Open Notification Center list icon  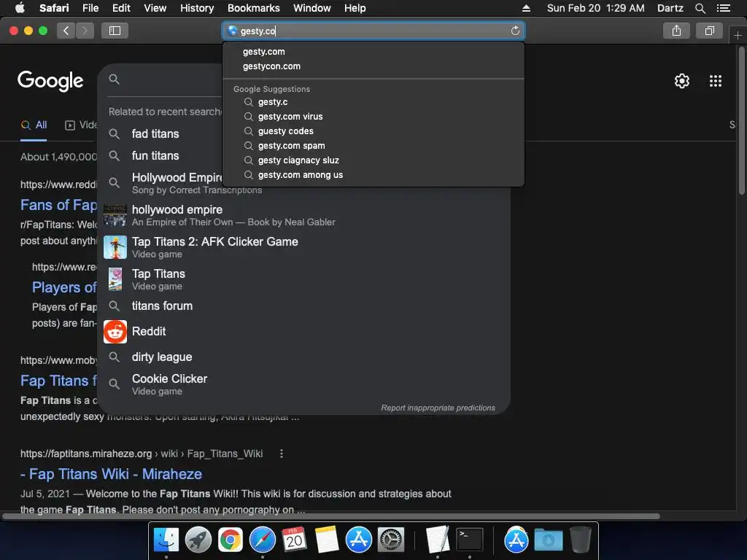tap(723, 8)
